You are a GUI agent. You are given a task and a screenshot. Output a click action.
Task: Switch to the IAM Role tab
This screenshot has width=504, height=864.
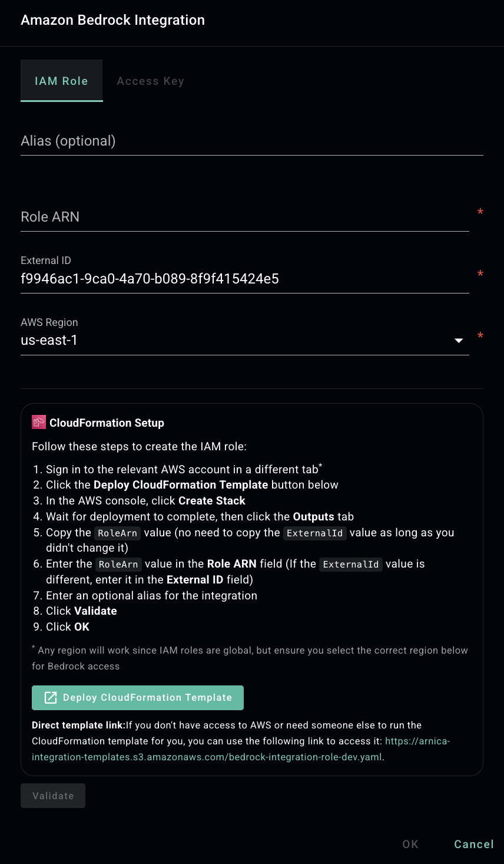[x=61, y=81]
